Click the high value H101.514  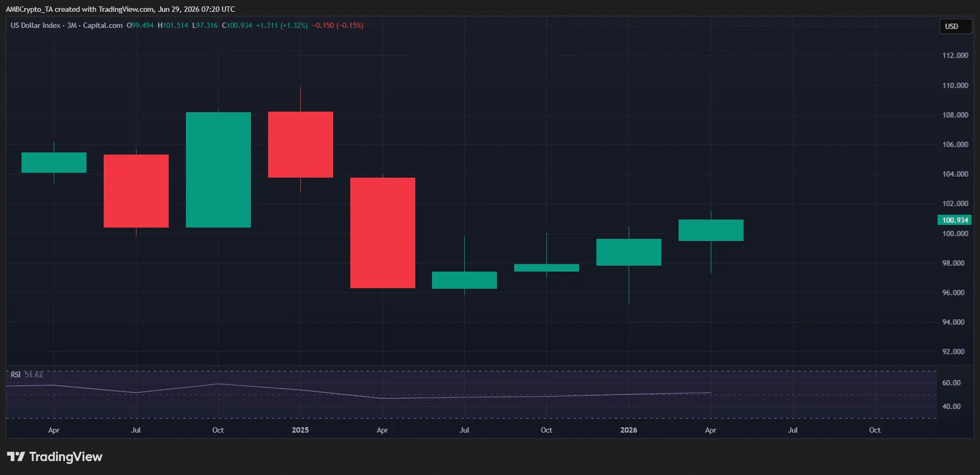pos(172,25)
